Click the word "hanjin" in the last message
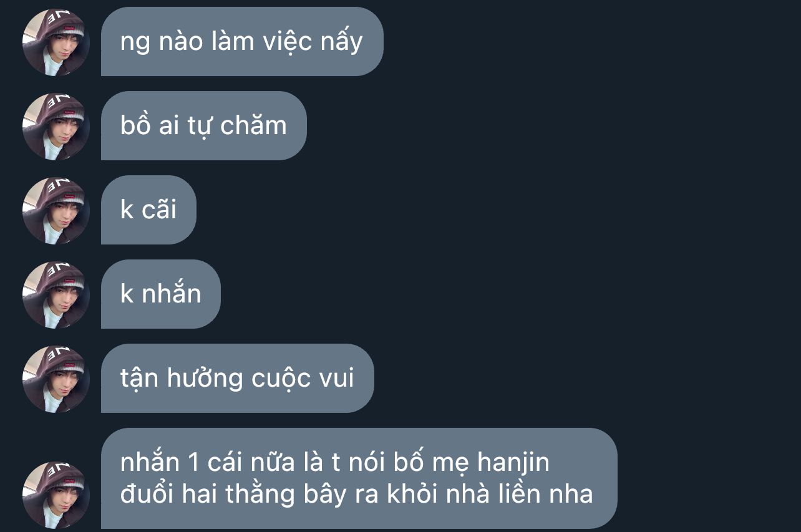The height and width of the screenshot is (532, 801). coord(513,463)
